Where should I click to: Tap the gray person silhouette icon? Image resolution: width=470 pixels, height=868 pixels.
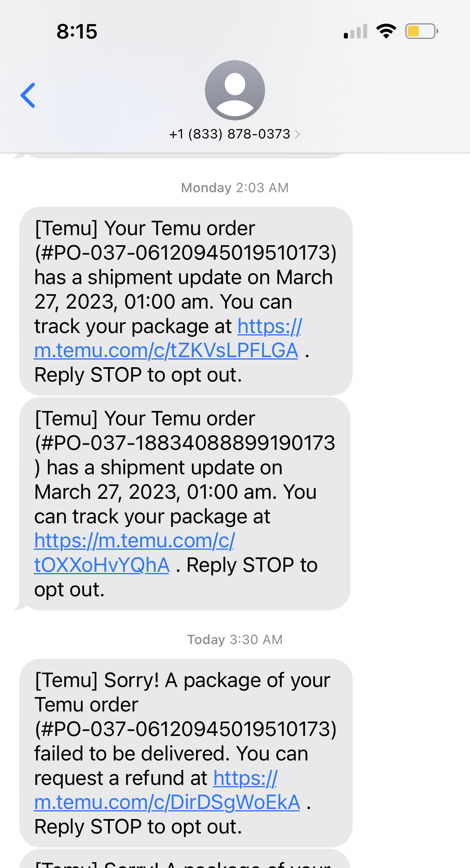tap(235, 90)
